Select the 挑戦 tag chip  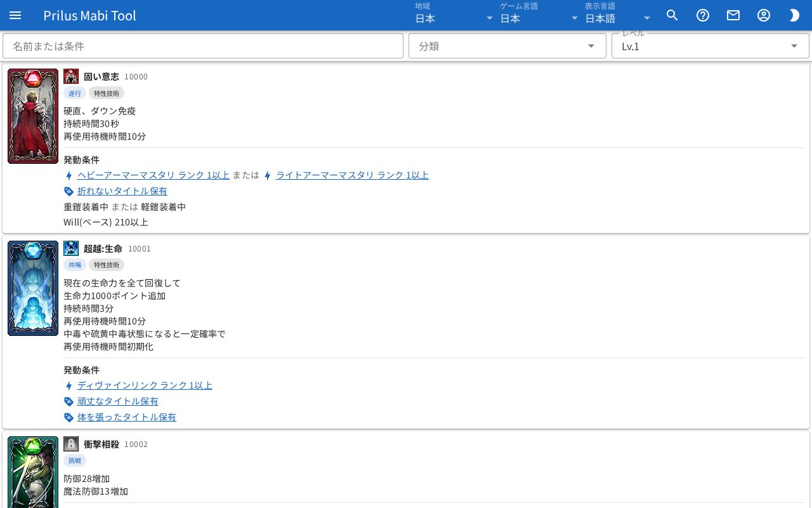[75, 460]
